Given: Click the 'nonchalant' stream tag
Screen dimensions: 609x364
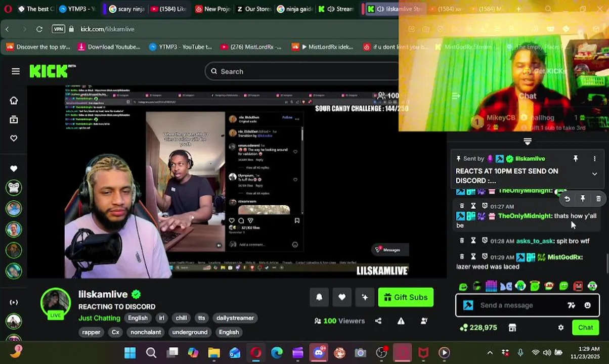Looking at the screenshot, I should [146, 332].
